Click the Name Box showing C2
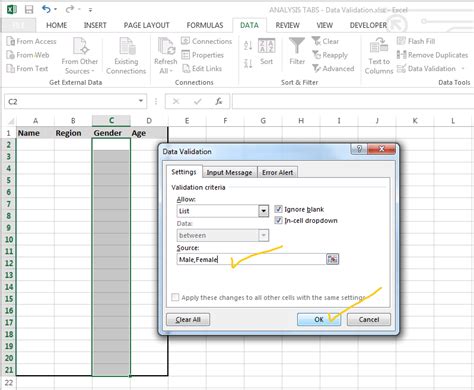The width and height of the screenshot is (474, 390). pyautogui.click(x=71, y=101)
